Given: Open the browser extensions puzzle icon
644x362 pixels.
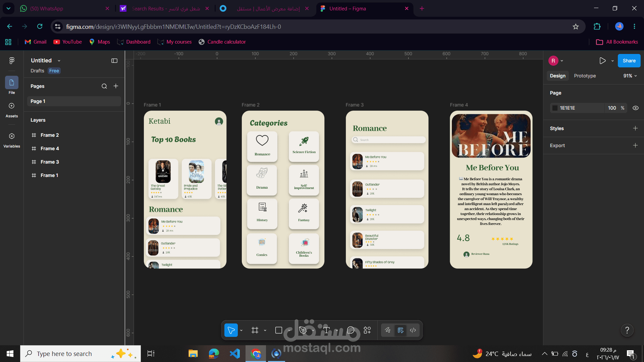Looking at the screenshot, I should pos(597,26).
